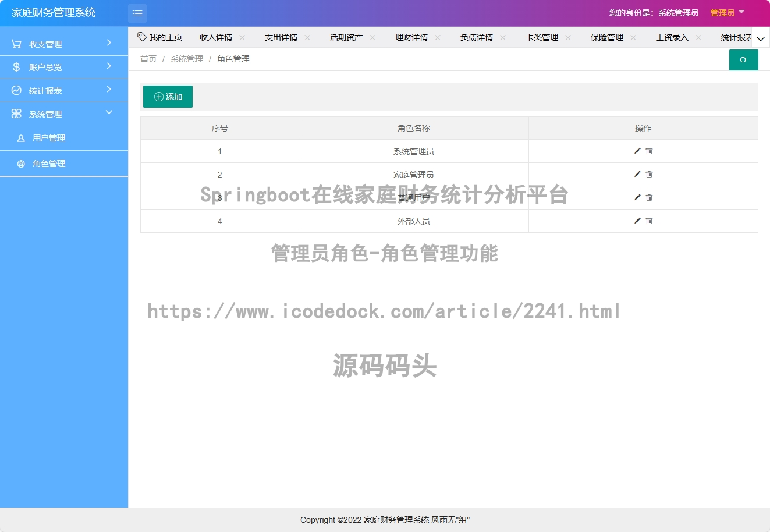Switch to the 卡类管理 tab
770x532 pixels.
(x=542, y=37)
